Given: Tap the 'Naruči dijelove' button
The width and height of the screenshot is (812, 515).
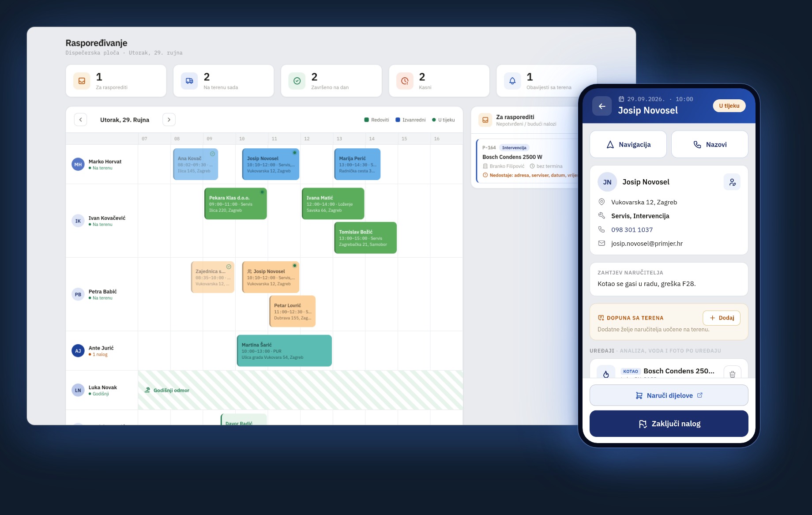Looking at the screenshot, I should [669, 395].
